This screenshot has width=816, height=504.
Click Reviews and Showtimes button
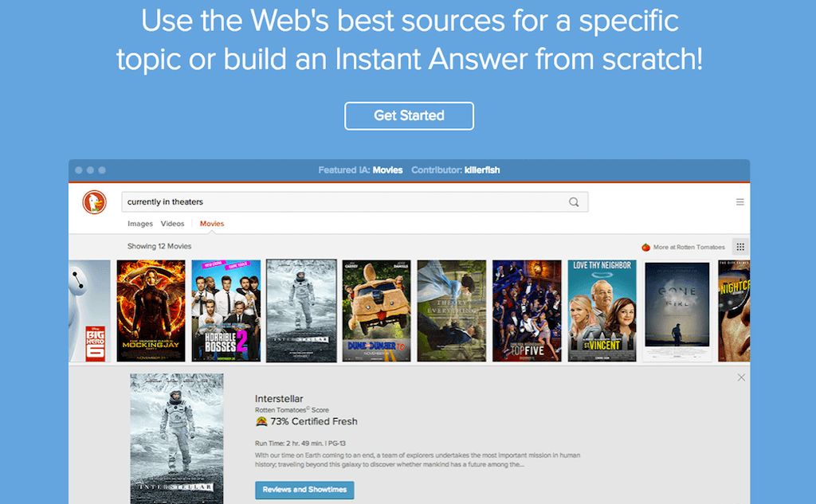(x=304, y=490)
